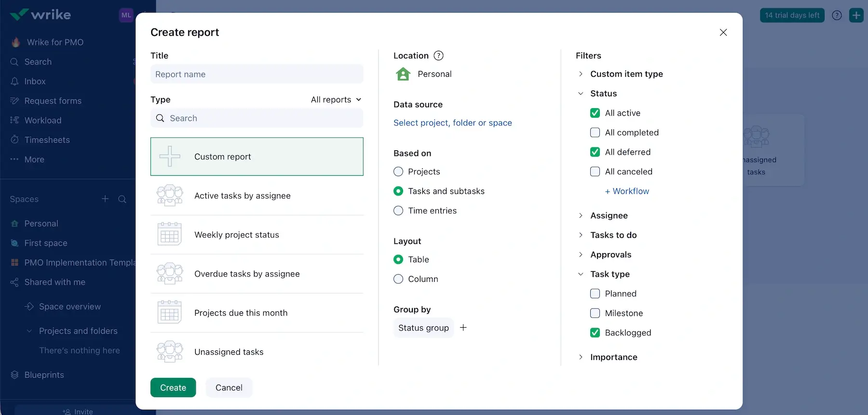Click the Personal location selector
This screenshot has width=868, height=415.
tap(424, 74)
